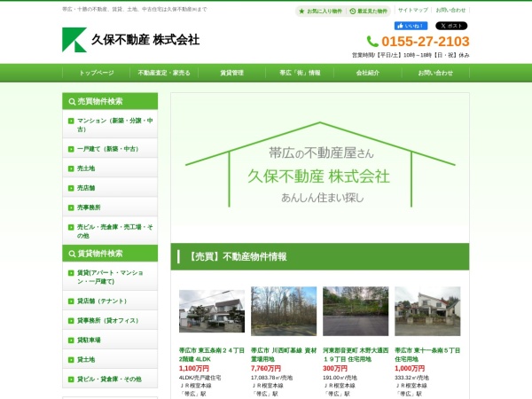
Task: Open 帯広「街」情報 in the navigation bar
Action: click(300, 73)
